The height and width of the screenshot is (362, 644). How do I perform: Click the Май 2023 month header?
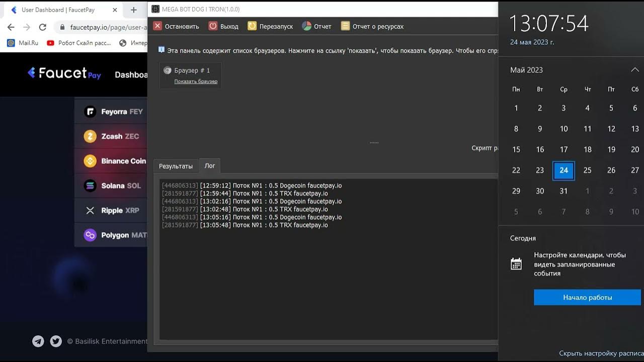point(526,70)
